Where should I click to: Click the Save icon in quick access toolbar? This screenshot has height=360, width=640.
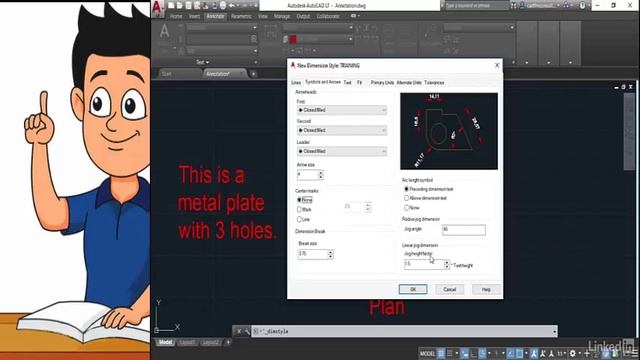[188, 5]
